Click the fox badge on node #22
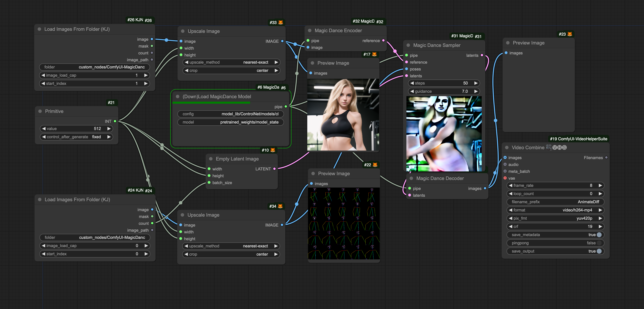This screenshot has height=309, width=644. (375, 165)
